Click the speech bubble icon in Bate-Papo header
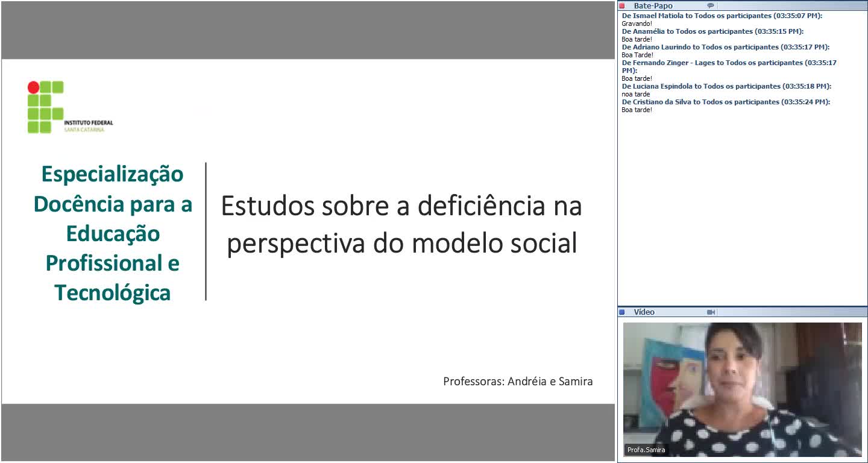The image size is (868, 463). 711,6
